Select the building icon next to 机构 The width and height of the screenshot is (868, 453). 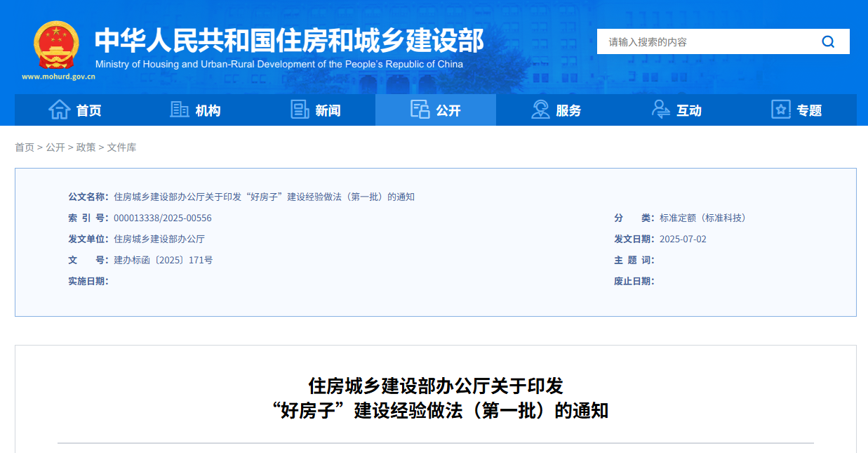[x=178, y=110]
